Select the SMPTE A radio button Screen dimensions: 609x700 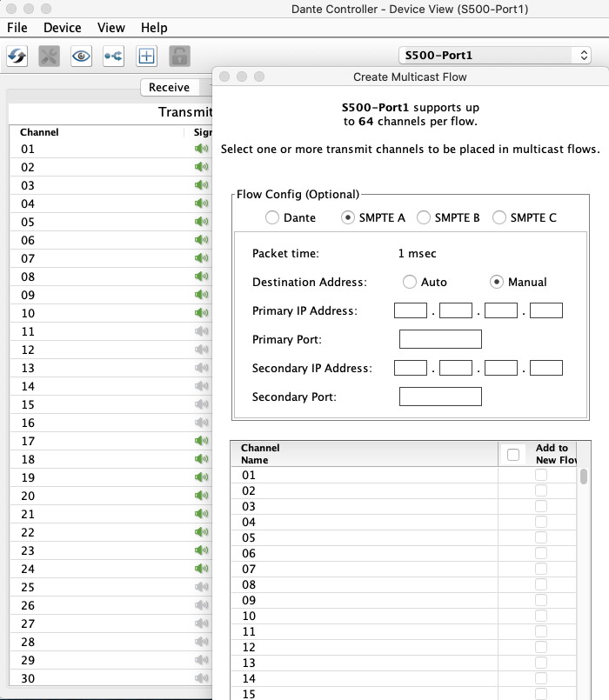click(x=348, y=218)
